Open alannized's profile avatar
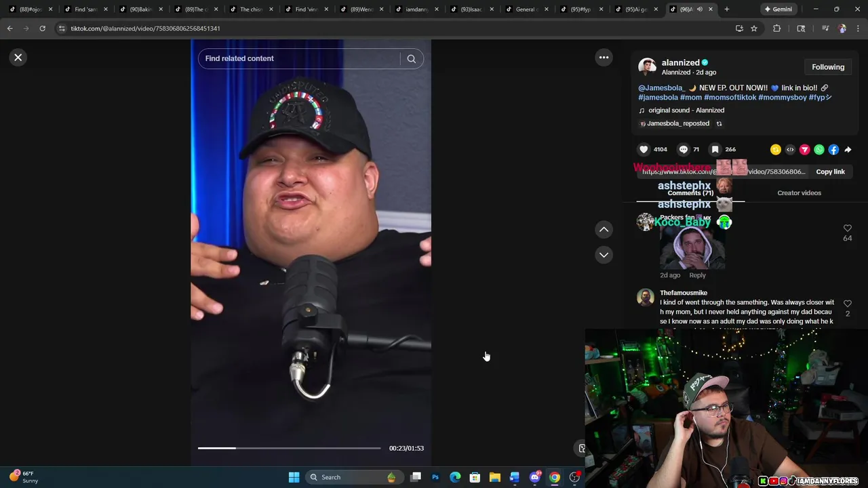 point(647,66)
